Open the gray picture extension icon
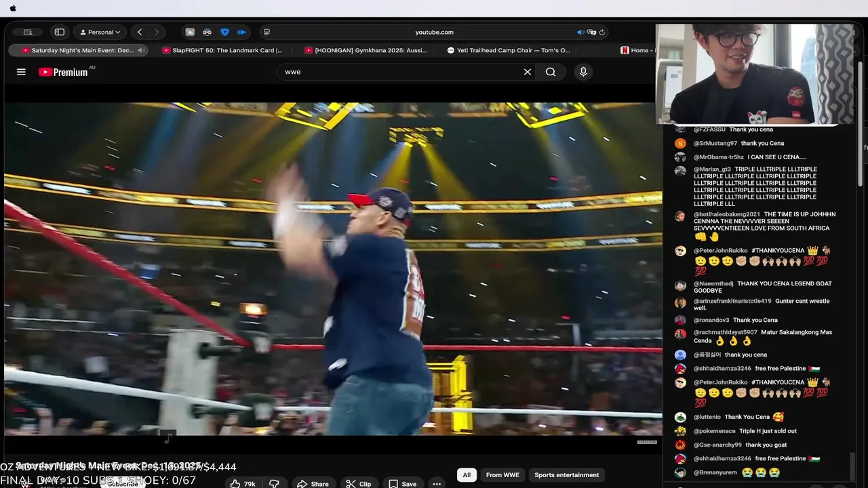 tap(190, 32)
